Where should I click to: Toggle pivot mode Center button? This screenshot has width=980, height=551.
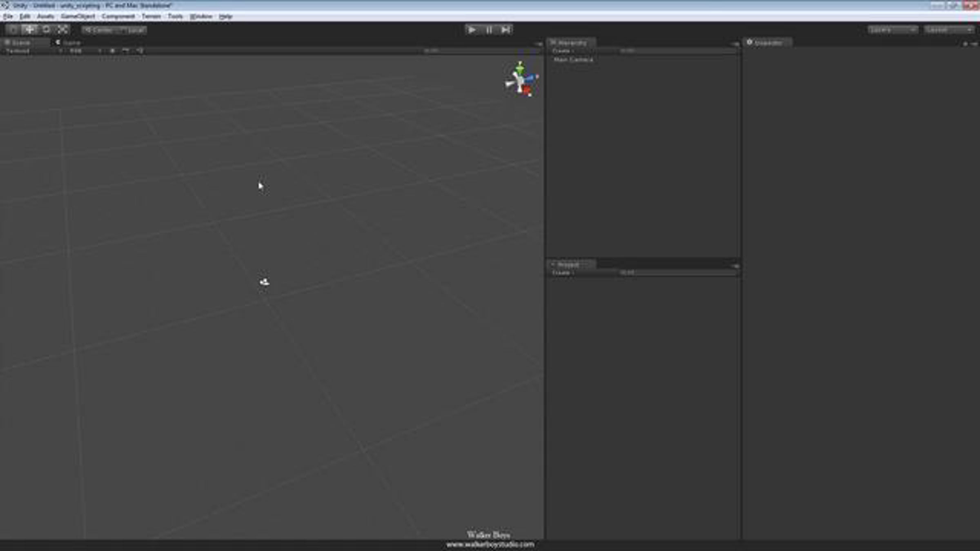tap(98, 30)
